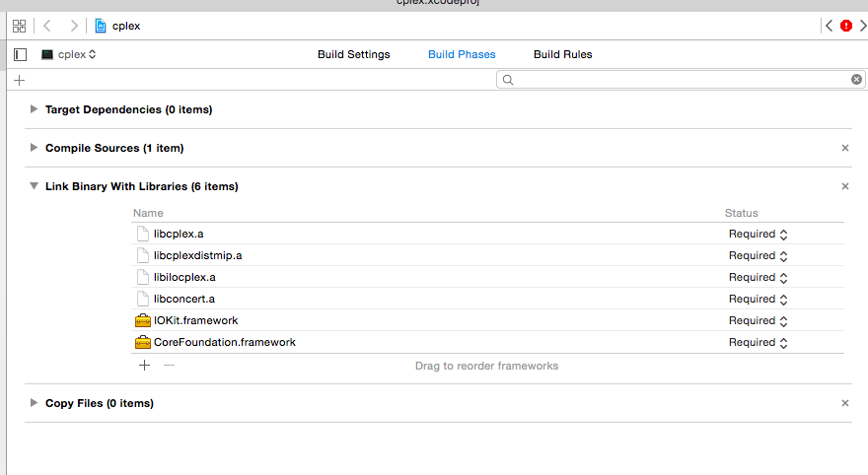Image resolution: width=868 pixels, height=475 pixels.
Task: Click inside the build phases search field
Action: tap(681, 80)
